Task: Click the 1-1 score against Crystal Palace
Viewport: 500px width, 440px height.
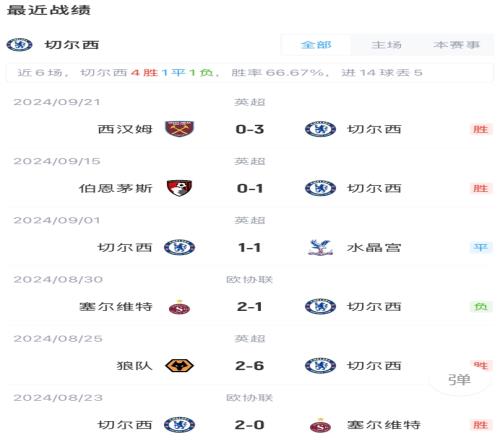Action: tap(250, 247)
